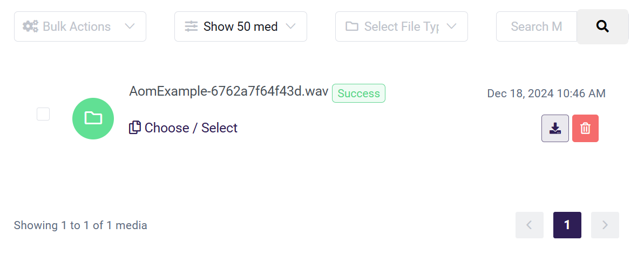Click the copy icon beside Choose / Select
The height and width of the screenshot is (254, 644).
coord(134,128)
